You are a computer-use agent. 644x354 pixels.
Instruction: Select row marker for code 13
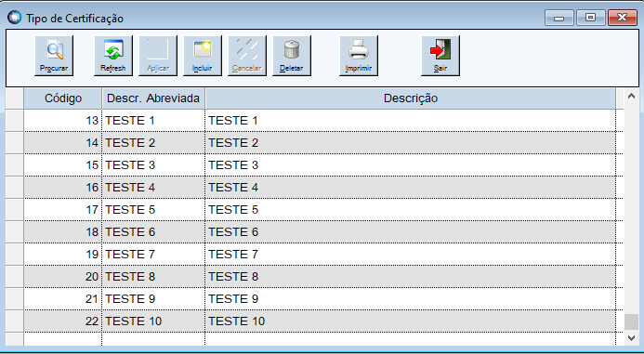[15, 121]
